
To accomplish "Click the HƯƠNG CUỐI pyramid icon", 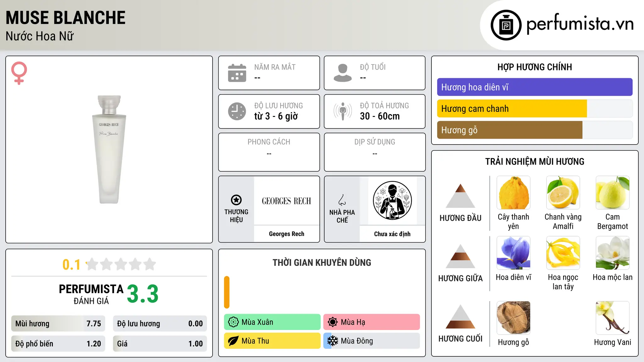I will point(460,316).
